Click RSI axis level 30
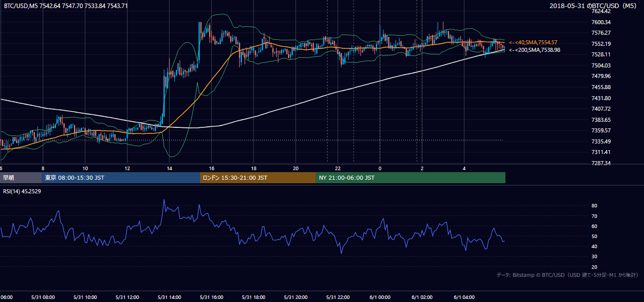This screenshot has height=302, width=644. coord(594,257)
